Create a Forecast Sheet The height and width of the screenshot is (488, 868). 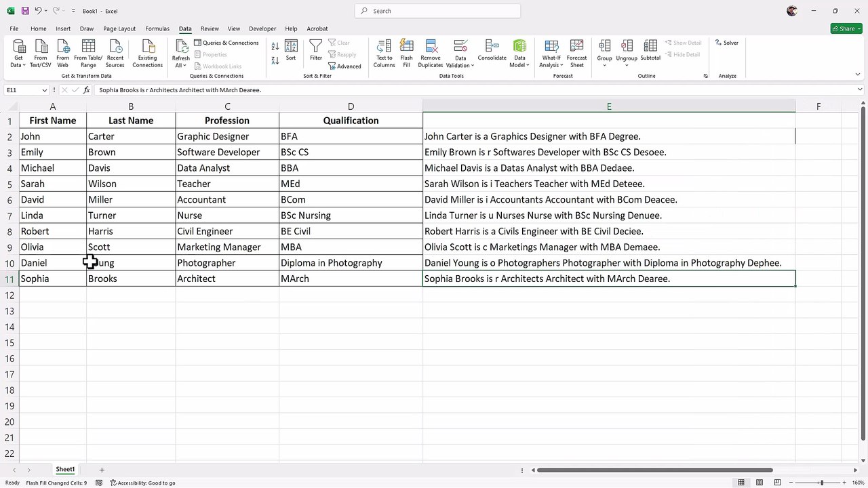pos(577,54)
